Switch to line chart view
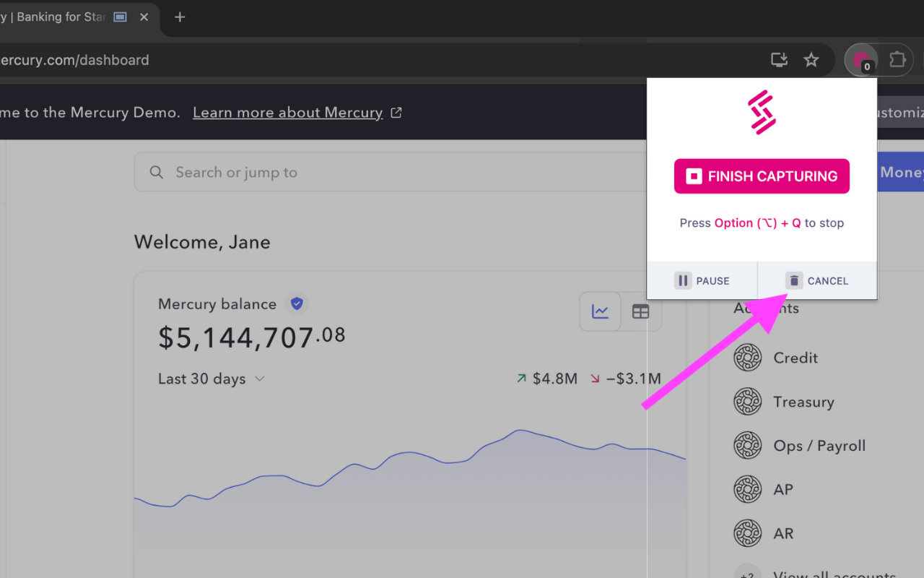This screenshot has width=924, height=578. pyautogui.click(x=600, y=311)
